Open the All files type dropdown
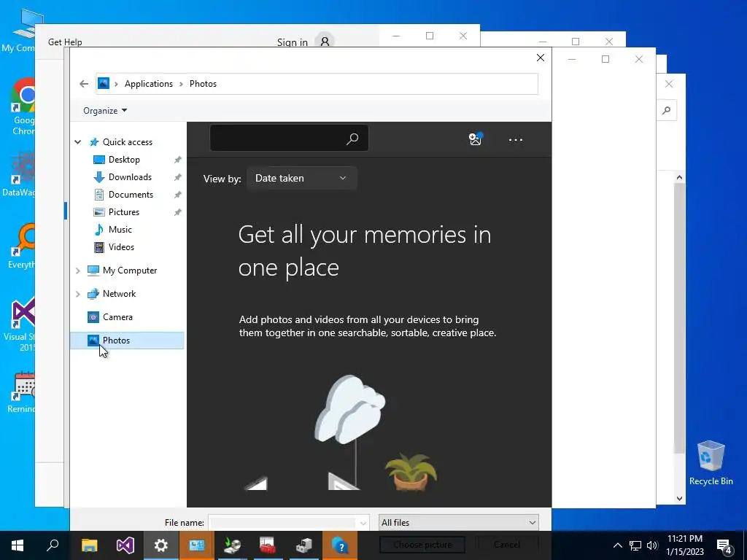747x560 pixels. (x=459, y=522)
